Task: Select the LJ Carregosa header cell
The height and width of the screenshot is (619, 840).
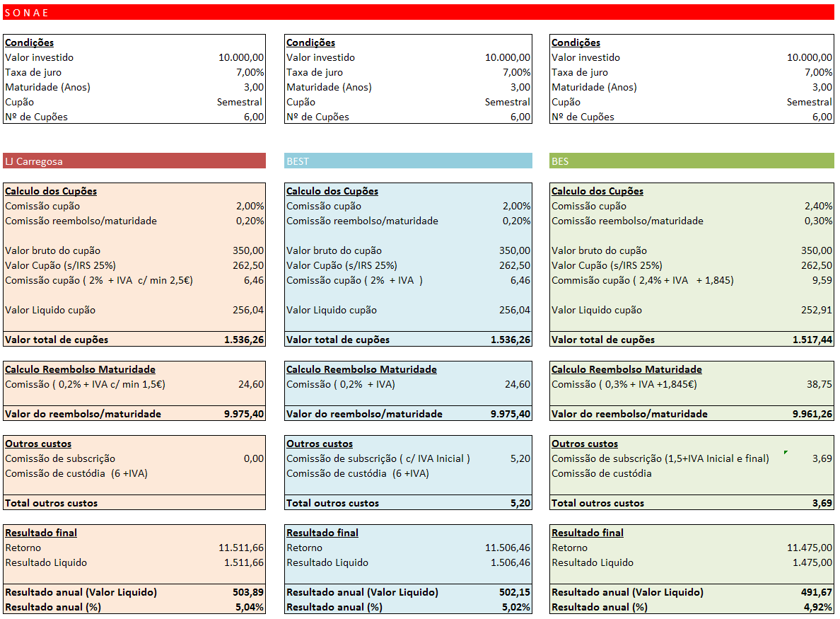Action: click(134, 161)
